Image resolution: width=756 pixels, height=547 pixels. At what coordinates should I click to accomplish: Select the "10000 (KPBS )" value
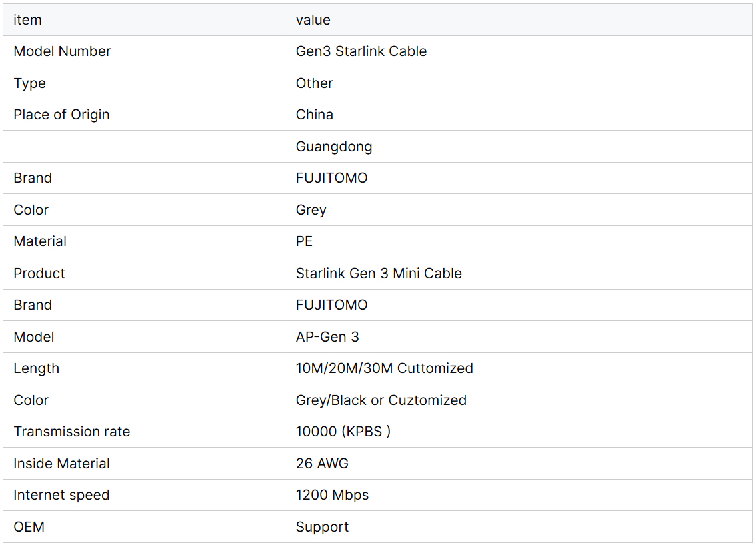point(343,432)
